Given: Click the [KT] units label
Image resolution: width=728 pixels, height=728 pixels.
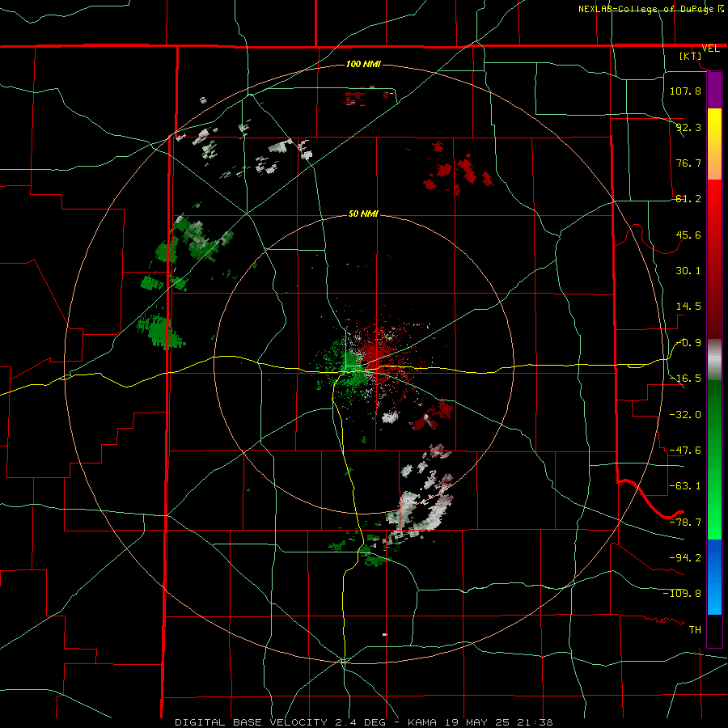Looking at the screenshot, I should coord(691,56).
